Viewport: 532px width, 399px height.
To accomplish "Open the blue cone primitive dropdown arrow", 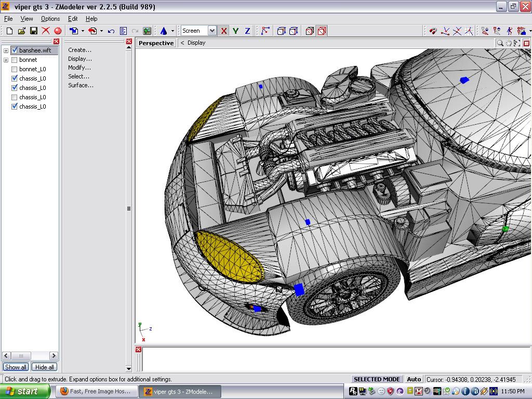I will coord(172,31).
